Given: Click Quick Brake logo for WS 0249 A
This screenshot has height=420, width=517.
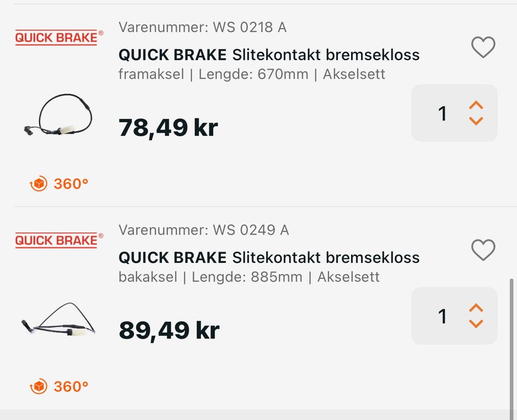Looking at the screenshot, I should coord(59,240).
